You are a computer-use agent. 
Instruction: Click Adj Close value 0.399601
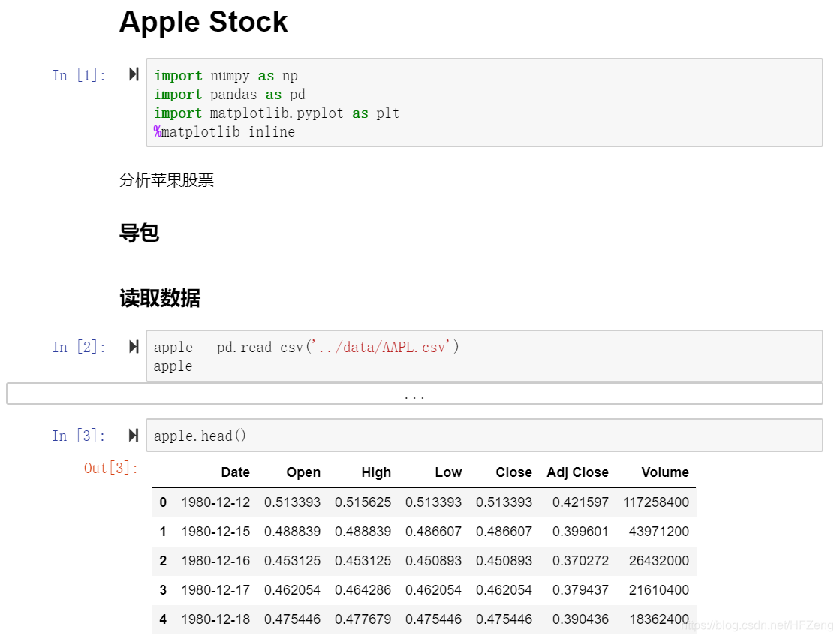click(x=581, y=532)
